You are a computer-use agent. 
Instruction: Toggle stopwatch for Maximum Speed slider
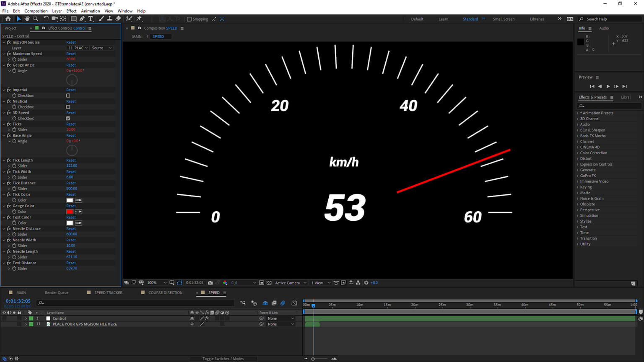pyautogui.click(x=14, y=59)
